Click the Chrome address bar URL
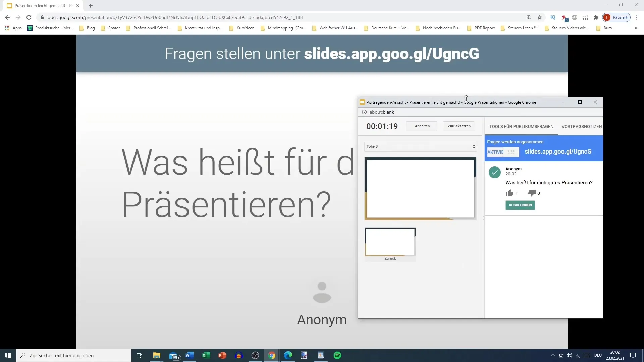The width and height of the screenshot is (644, 362). coord(175,17)
